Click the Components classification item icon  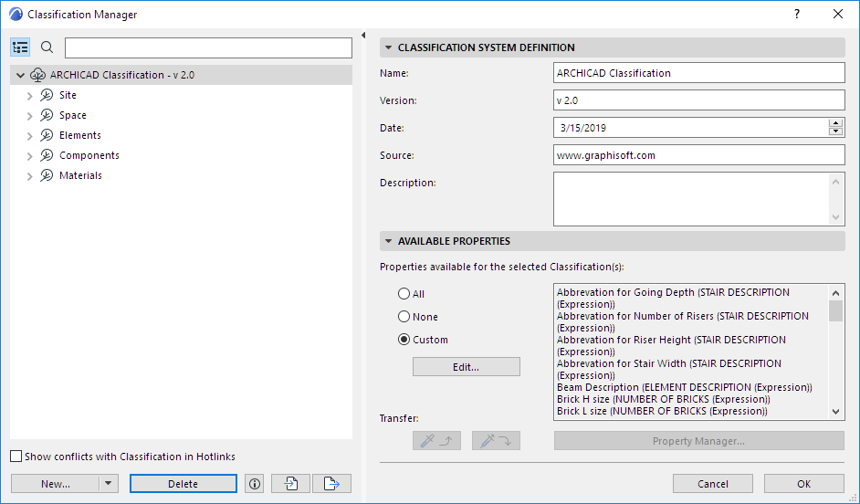click(x=47, y=155)
